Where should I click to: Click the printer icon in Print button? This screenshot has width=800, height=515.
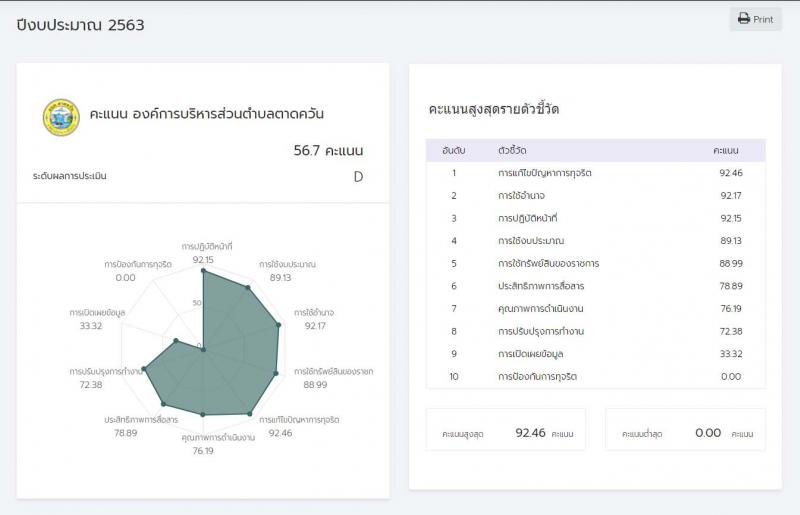click(x=744, y=18)
